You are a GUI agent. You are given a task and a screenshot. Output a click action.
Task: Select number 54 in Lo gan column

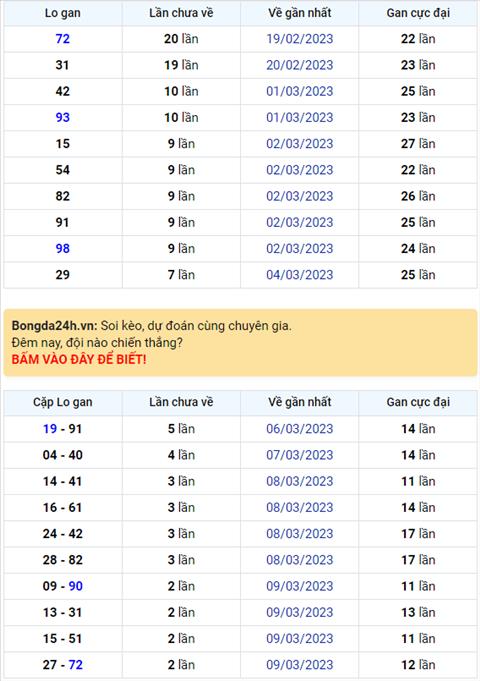pos(63,170)
